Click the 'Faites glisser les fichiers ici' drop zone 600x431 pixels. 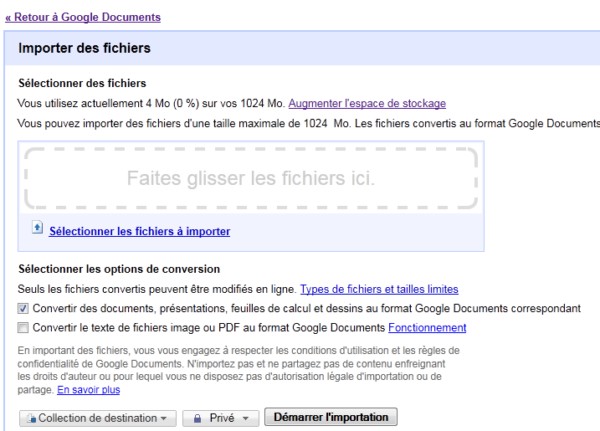[x=251, y=180]
